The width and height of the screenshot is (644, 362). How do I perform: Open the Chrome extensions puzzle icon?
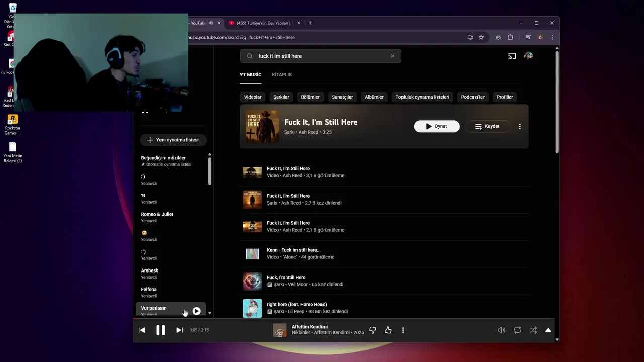(x=510, y=37)
